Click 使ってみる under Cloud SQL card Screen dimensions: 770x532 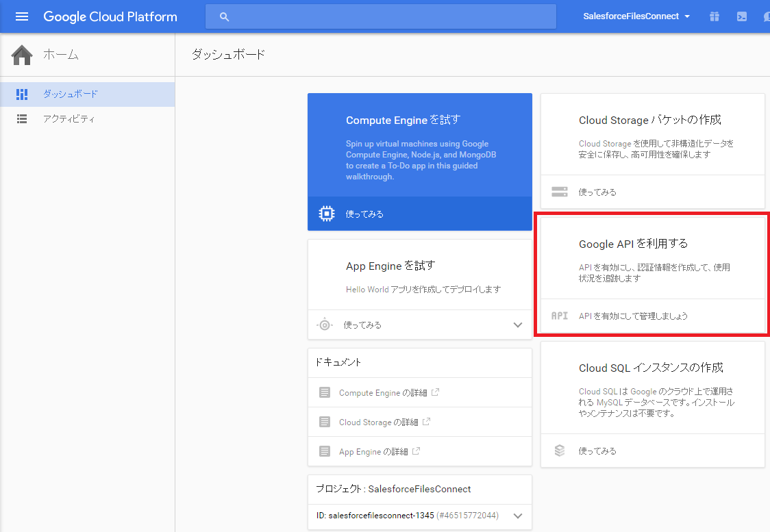[x=597, y=451]
